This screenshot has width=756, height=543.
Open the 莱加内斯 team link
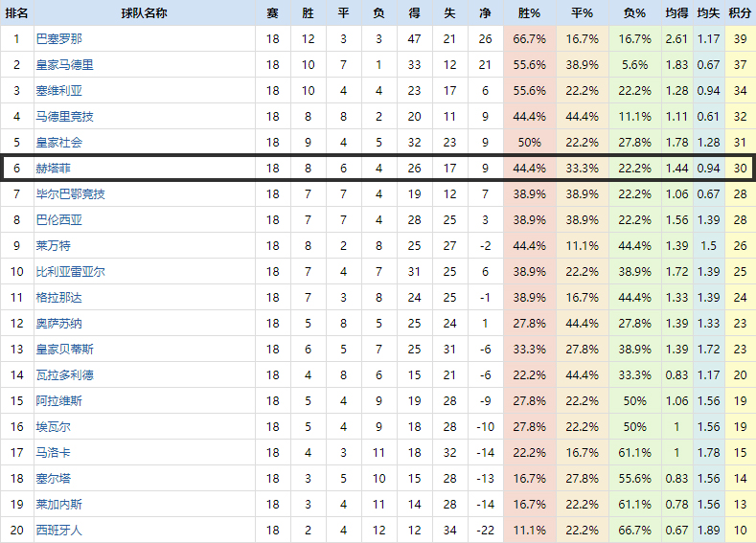pos(58,504)
